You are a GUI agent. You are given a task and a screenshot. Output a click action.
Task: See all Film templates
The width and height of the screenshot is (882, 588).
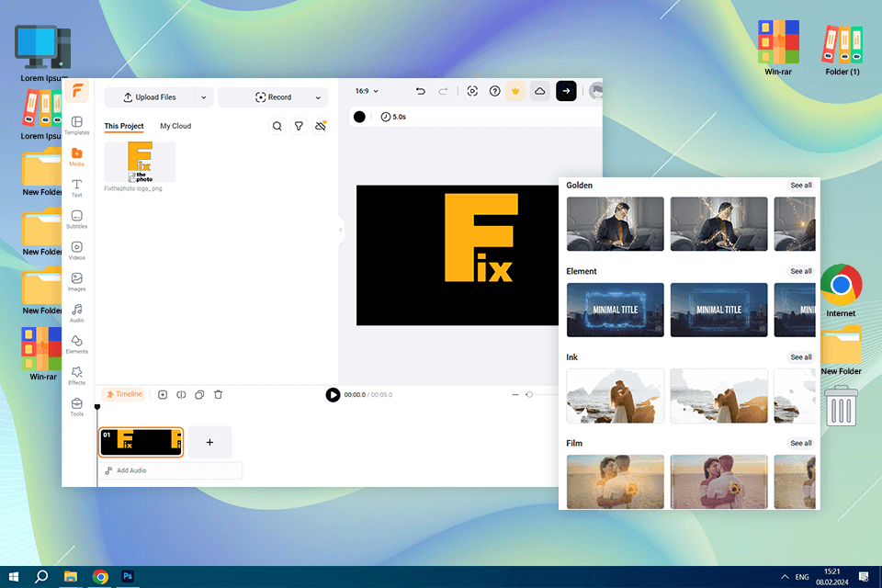(x=800, y=444)
